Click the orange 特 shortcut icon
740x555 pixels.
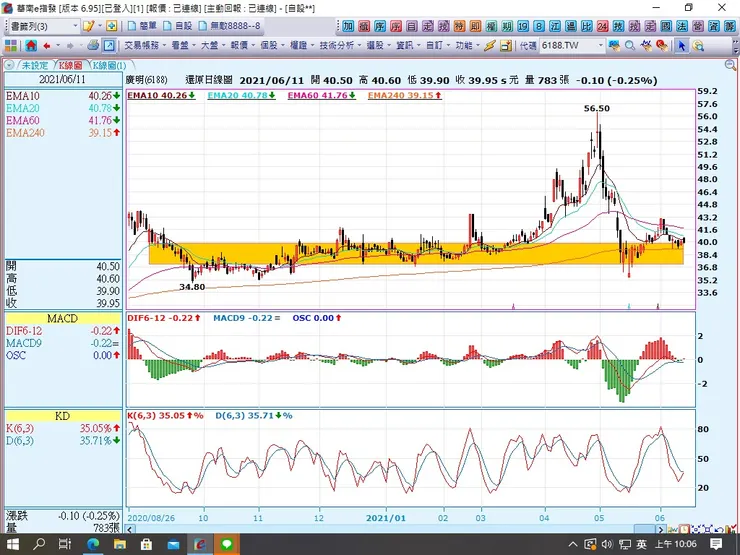[x=459, y=26]
